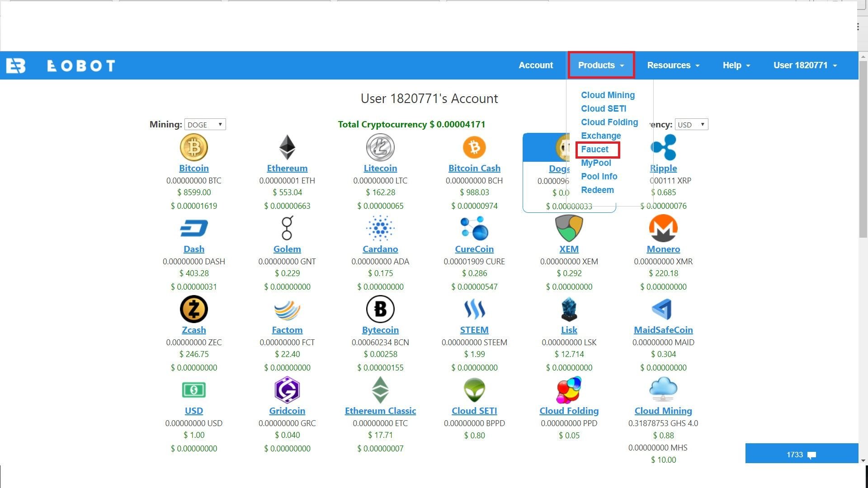This screenshot has width=868, height=488.
Task: Click the scrollbar down arrow
Action: (x=863, y=460)
